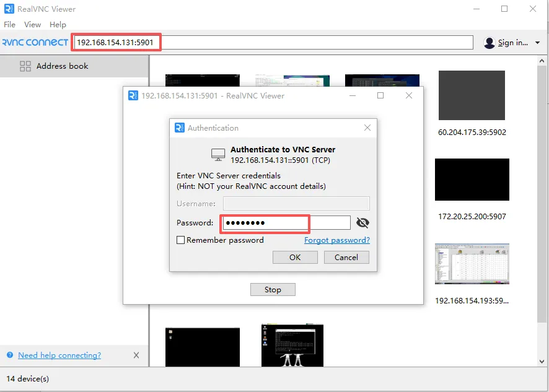Image resolution: width=549 pixels, height=392 pixels.
Task: Click the 14 device(s) status text
Action: click(x=28, y=379)
